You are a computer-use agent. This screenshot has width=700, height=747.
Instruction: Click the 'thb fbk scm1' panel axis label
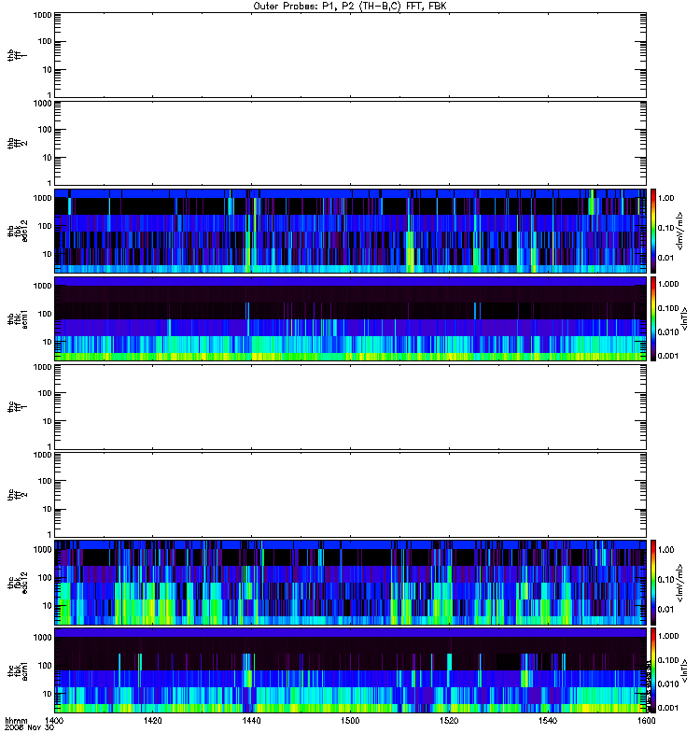[17, 319]
